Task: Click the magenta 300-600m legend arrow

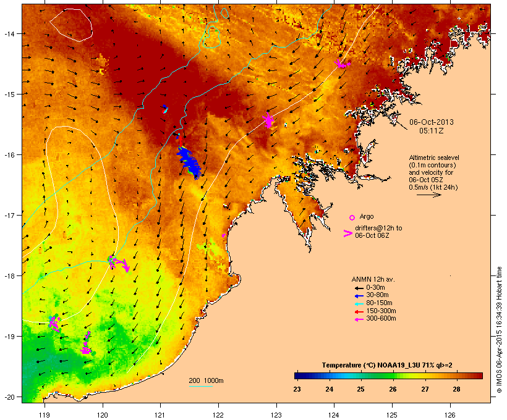Action: pyautogui.click(x=359, y=319)
